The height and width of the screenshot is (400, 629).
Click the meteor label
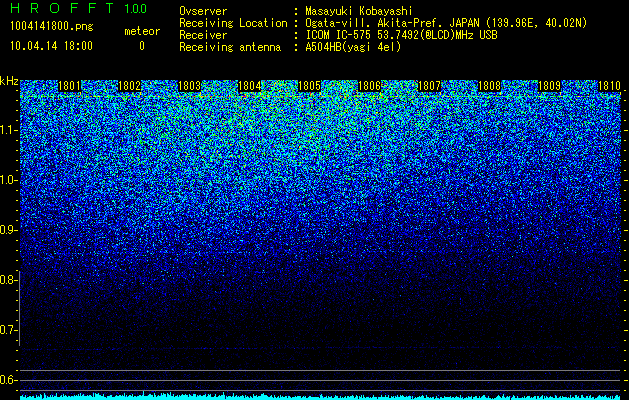142,31
